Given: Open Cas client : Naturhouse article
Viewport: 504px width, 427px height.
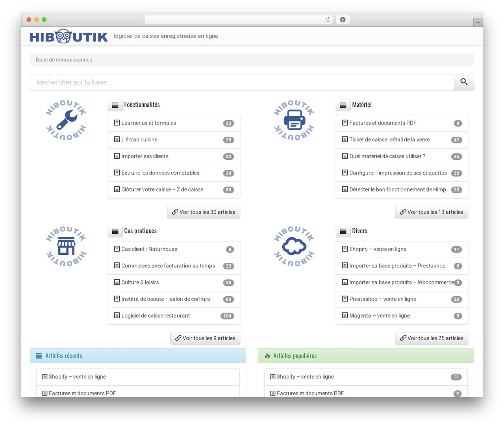Looking at the screenshot, I should [x=174, y=249].
